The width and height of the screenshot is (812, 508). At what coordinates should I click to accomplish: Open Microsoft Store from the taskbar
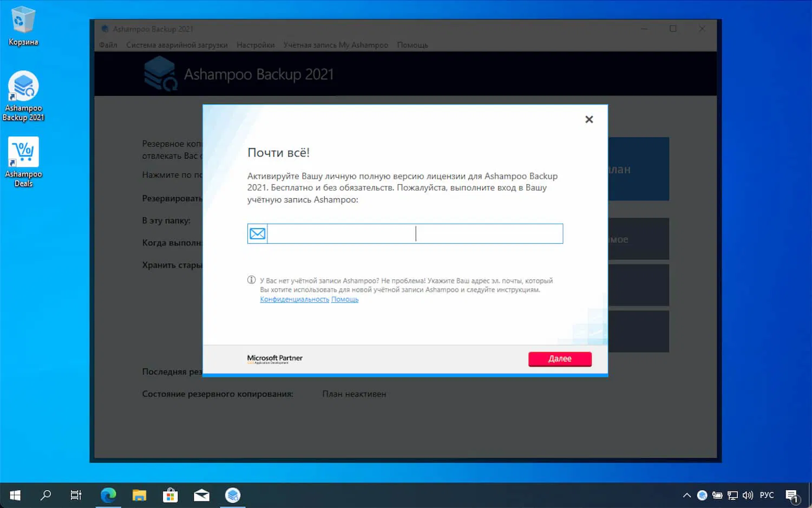(171, 495)
